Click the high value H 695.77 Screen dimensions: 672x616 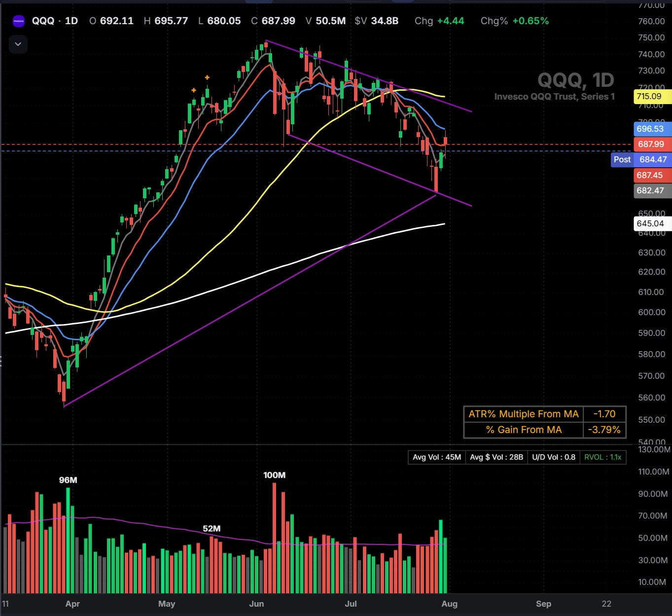[166, 21]
